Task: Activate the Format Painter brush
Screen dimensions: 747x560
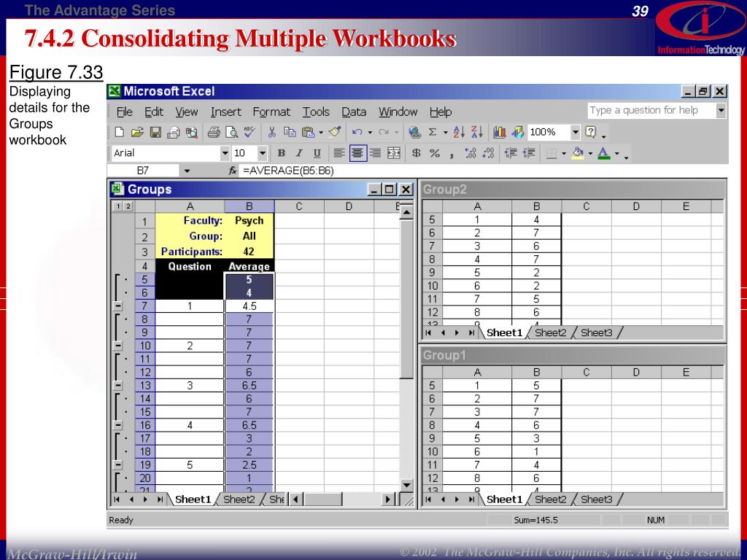Action: point(335,133)
